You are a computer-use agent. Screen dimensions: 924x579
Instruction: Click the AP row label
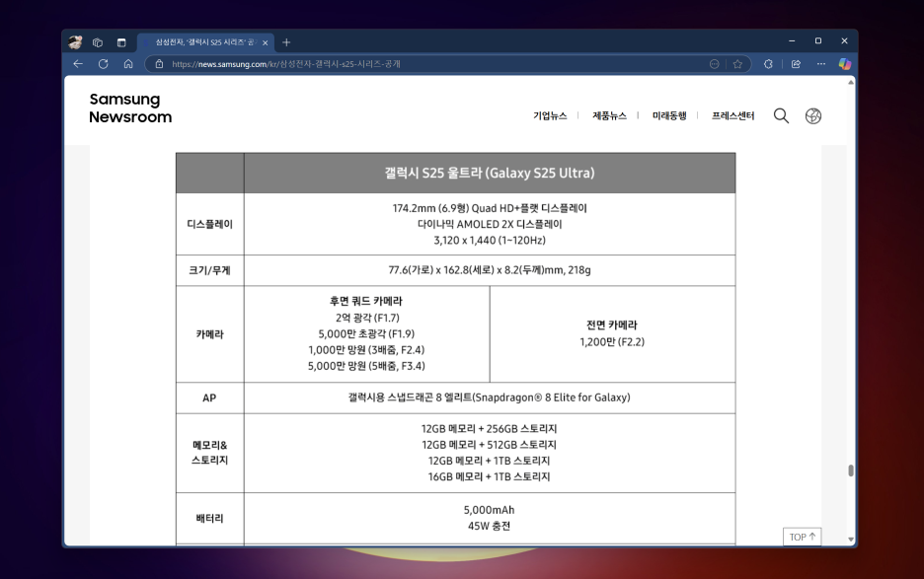(209, 398)
